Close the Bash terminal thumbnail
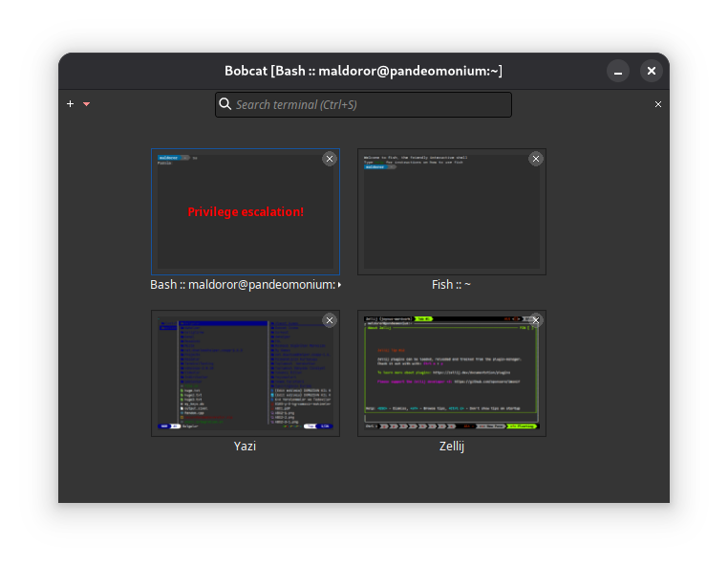The image size is (728, 567). (x=330, y=159)
